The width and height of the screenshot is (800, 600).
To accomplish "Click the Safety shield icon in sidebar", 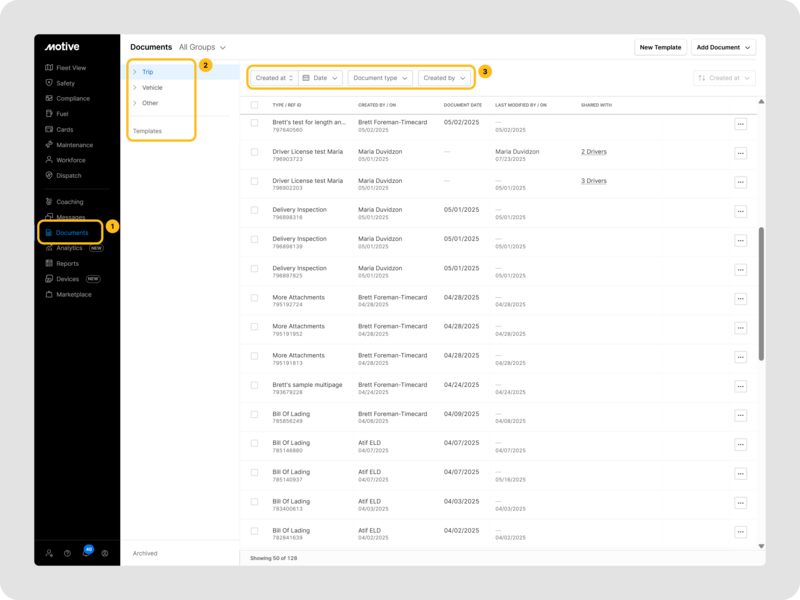I will (48, 83).
